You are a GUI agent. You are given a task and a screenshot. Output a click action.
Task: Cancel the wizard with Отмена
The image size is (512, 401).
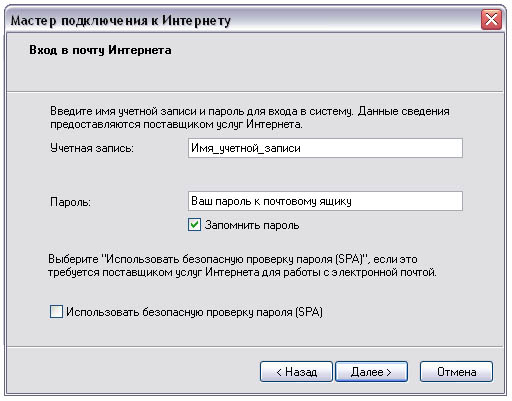pos(456,371)
